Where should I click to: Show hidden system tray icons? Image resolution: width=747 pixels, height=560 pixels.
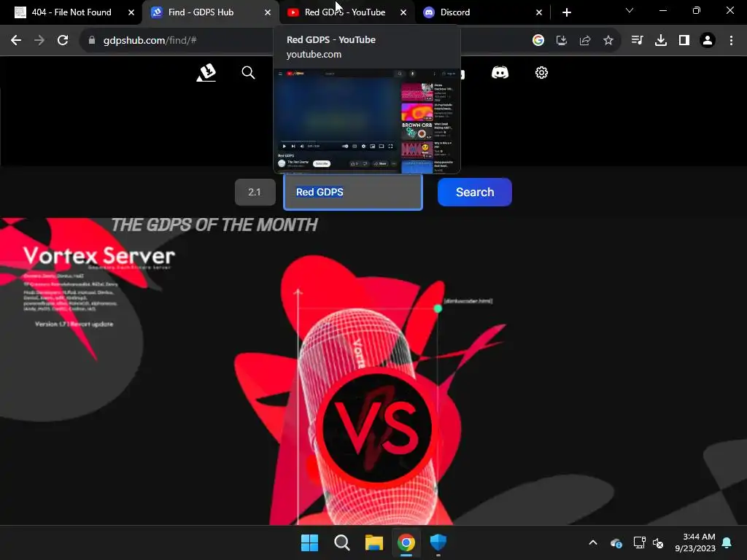(593, 542)
